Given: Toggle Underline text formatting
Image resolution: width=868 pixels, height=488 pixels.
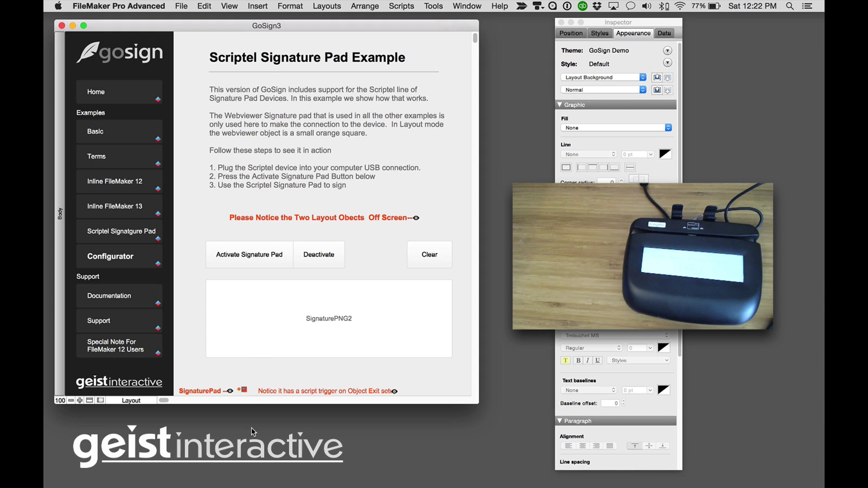Looking at the screenshot, I should (597, 360).
